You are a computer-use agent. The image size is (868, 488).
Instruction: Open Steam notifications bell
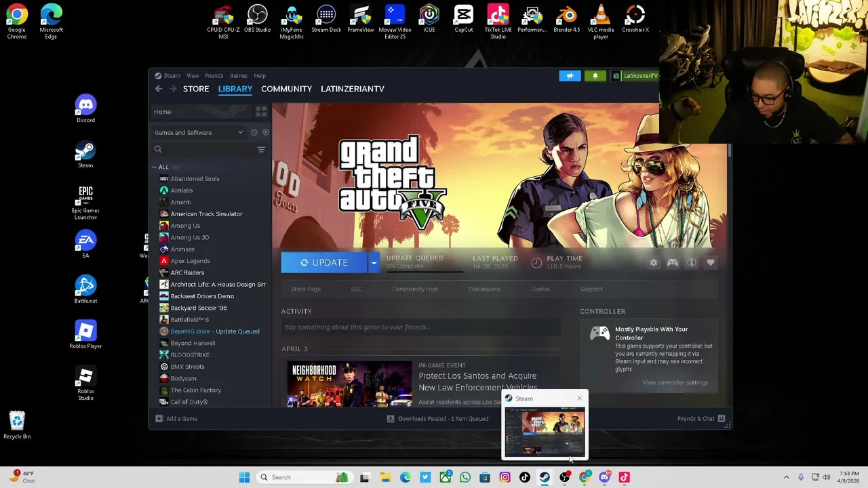595,76
